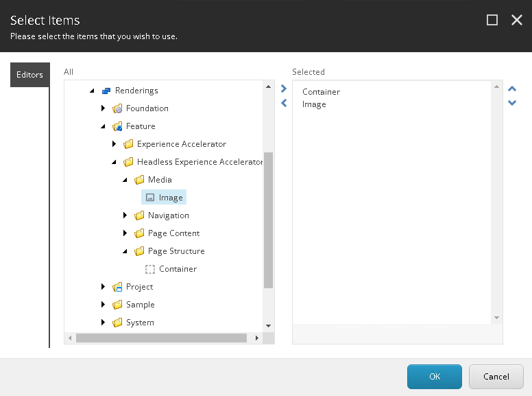The width and height of the screenshot is (532, 396).
Task: Click the Page Structure folder icon
Action: [x=139, y=251]
